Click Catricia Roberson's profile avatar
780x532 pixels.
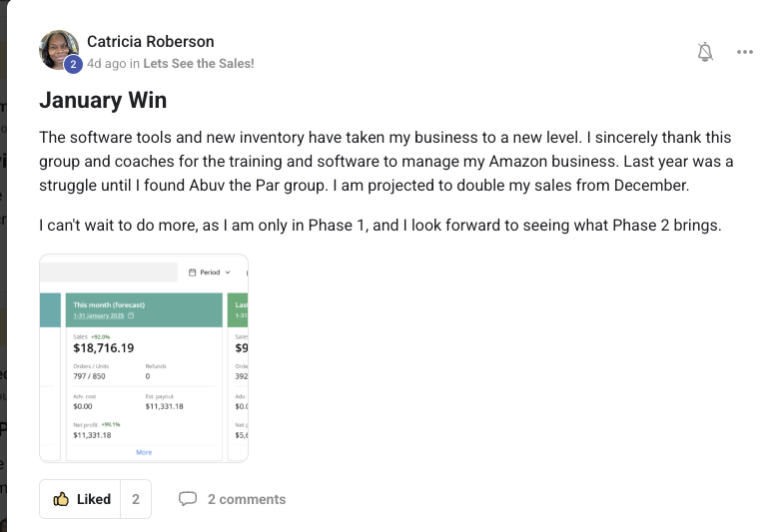pos(58,50)
